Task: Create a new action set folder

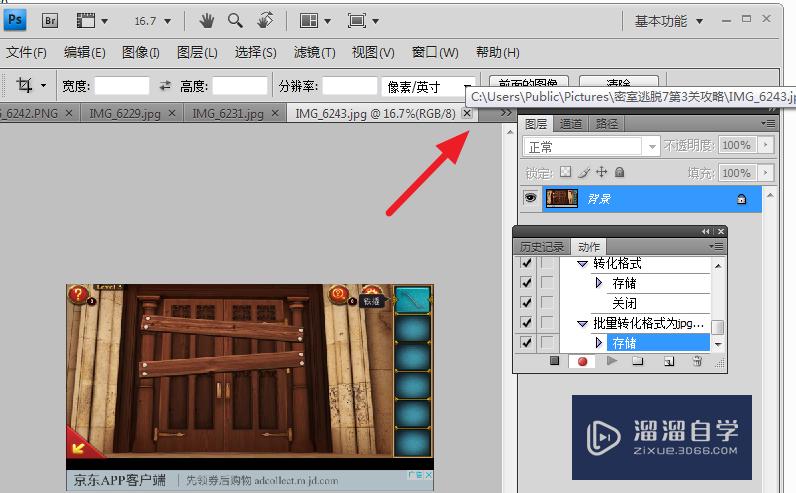Action: tap(638, 361)
